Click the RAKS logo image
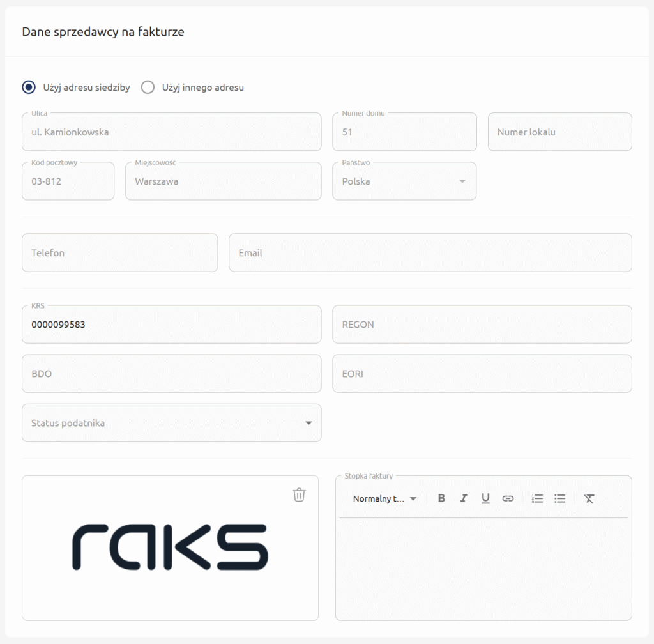654x644 pixels. [170, 548]
